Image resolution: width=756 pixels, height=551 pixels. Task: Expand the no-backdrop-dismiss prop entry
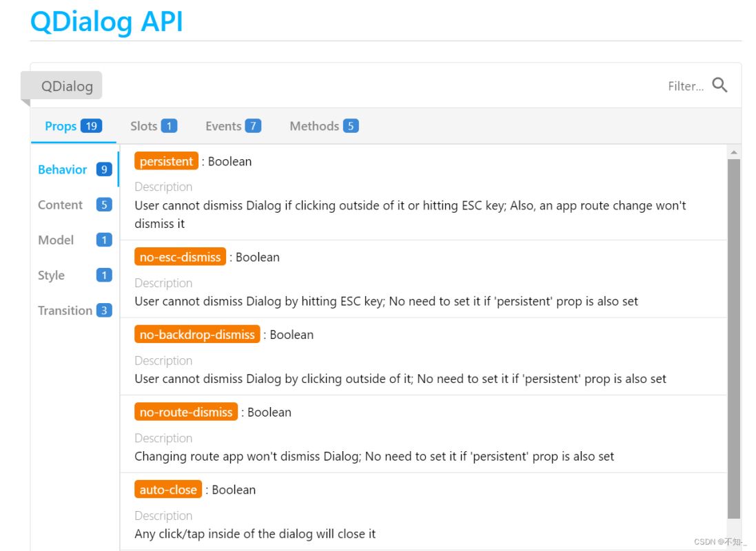tap(197, 335)
